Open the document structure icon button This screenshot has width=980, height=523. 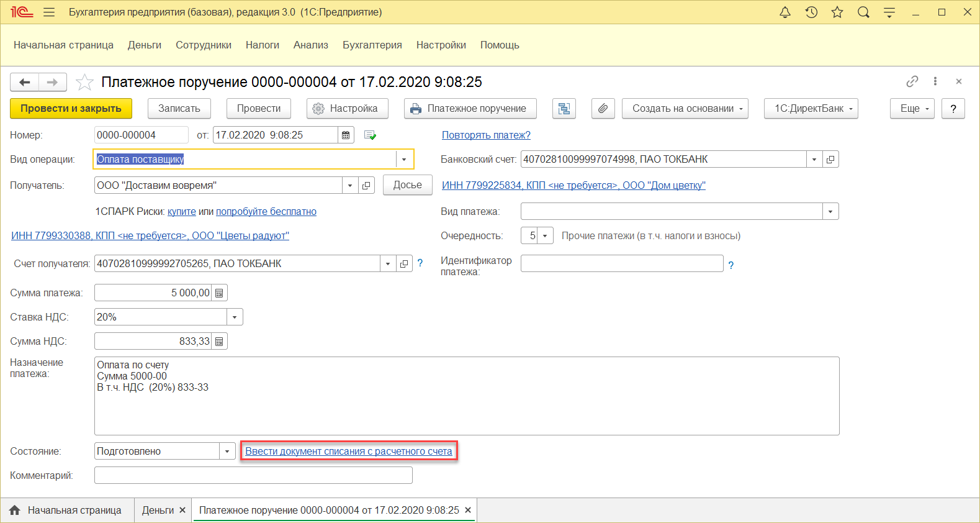pos(564,109)
